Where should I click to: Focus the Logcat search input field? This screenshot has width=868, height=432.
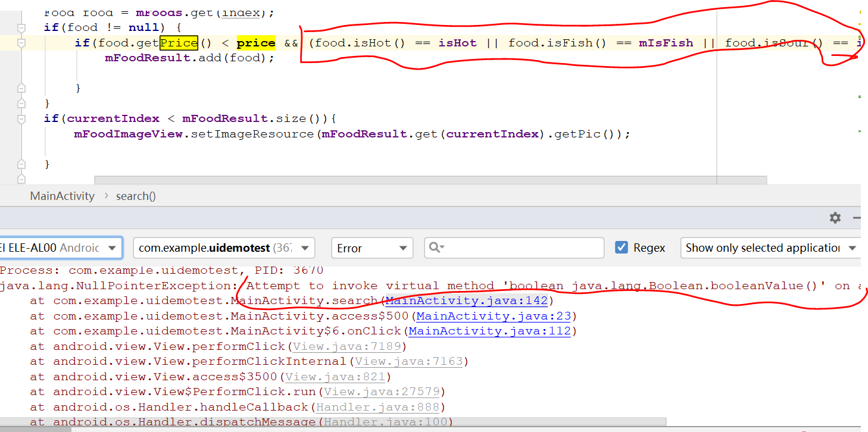point(514,248)
